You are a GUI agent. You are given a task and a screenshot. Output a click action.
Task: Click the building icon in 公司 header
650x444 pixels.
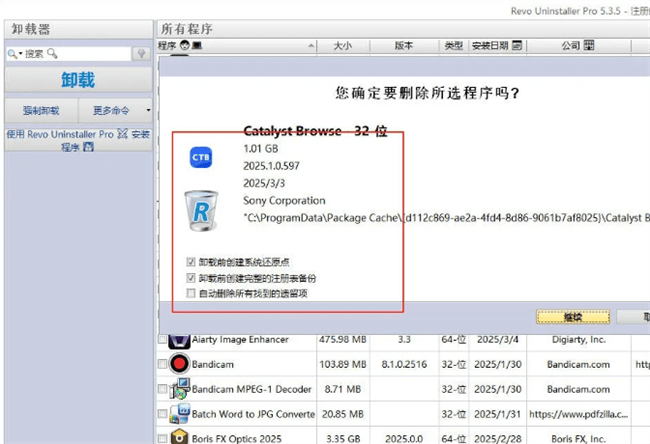[589, 45]
